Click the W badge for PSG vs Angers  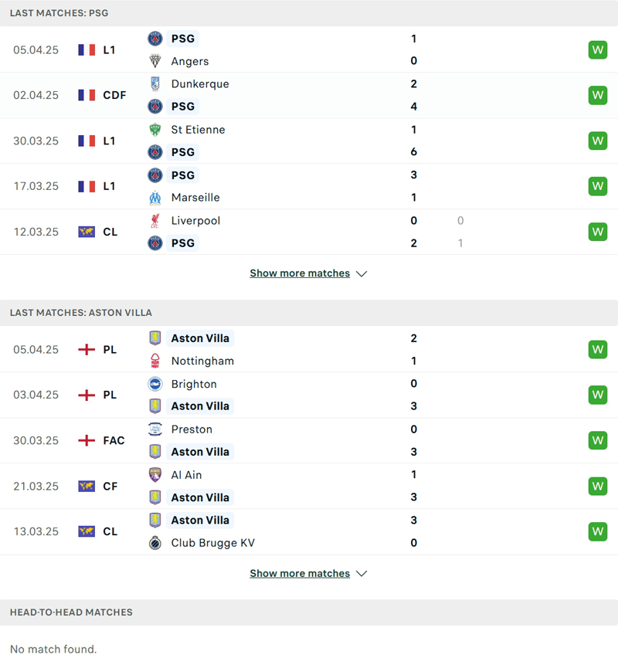pos(597,49)
